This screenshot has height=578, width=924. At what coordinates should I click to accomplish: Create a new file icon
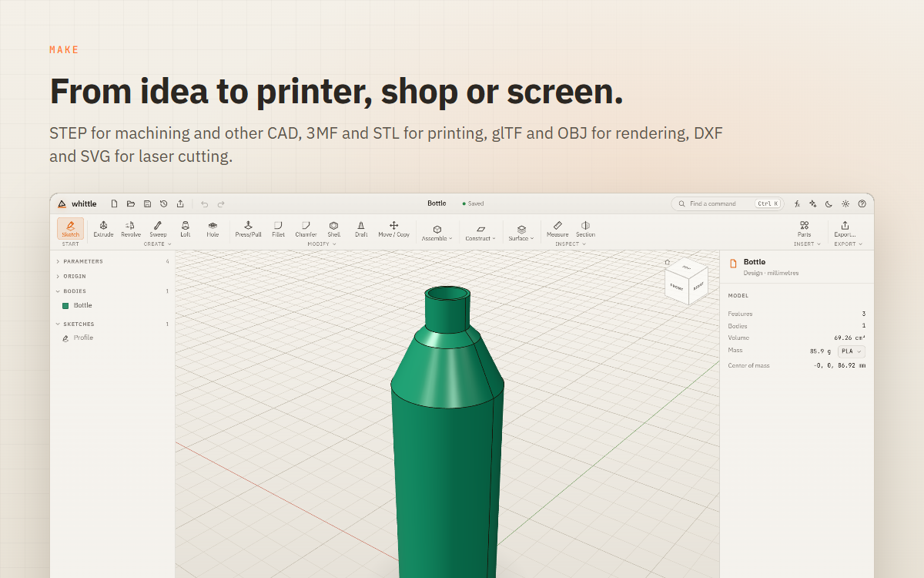click(115, 203)
